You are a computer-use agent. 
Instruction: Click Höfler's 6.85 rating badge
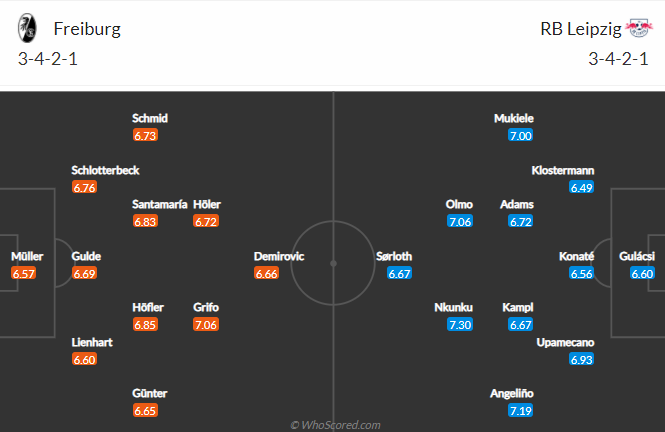[145, 324]
